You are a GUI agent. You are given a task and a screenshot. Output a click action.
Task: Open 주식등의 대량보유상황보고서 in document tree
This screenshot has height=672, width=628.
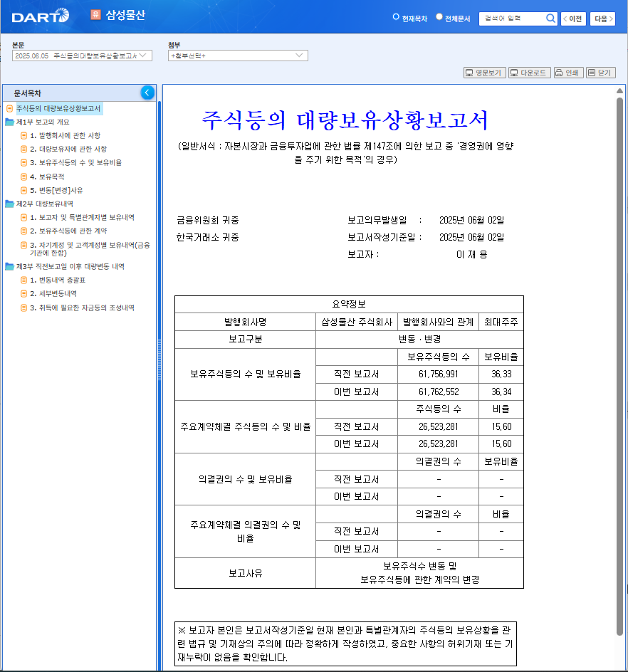[58, 108]
